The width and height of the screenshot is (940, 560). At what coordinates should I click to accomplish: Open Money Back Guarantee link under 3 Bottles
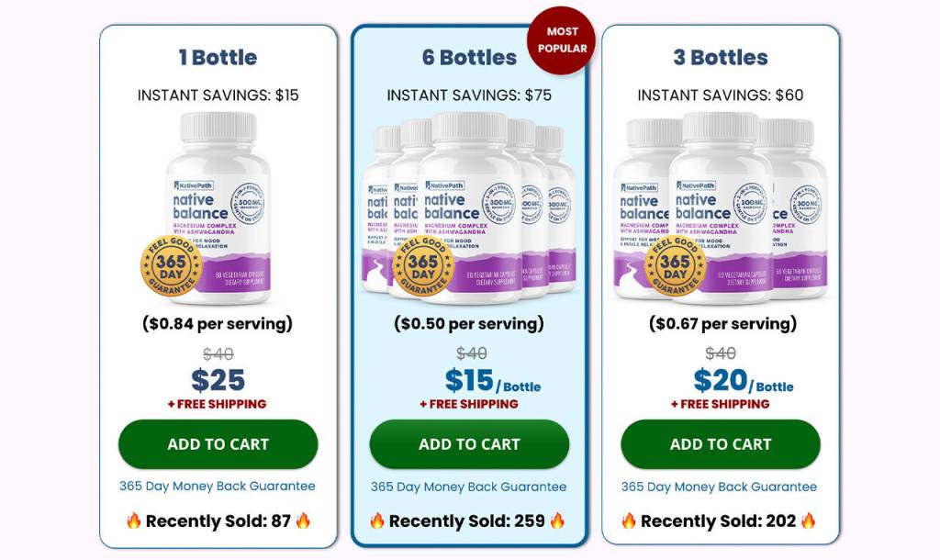[720, 487]
